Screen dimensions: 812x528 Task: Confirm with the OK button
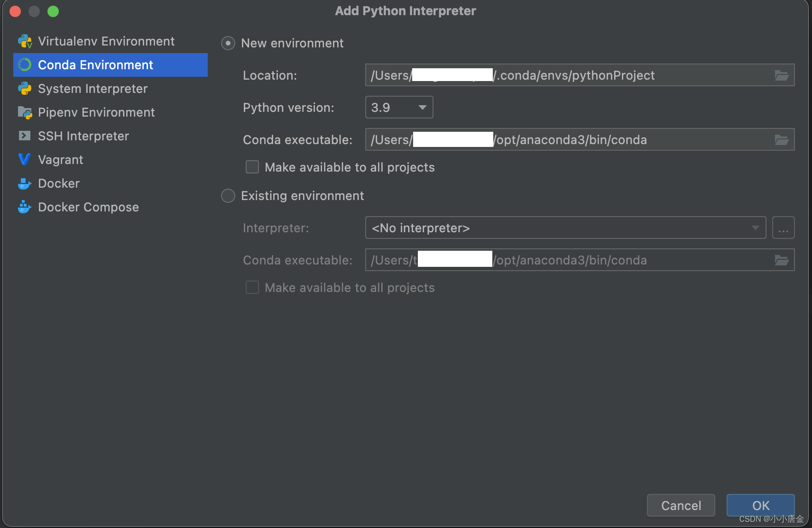[761, 506]
